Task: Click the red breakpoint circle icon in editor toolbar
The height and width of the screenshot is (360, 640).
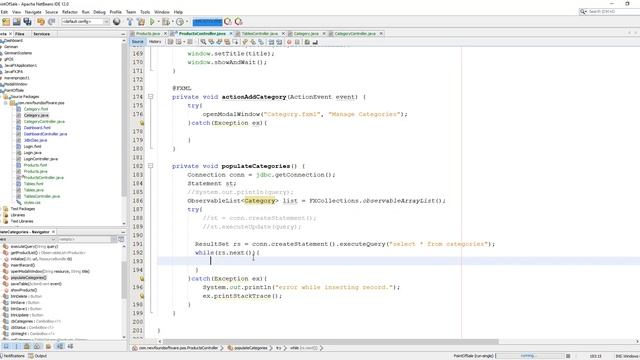Action: pyautogui.click(x=289, y=42)
